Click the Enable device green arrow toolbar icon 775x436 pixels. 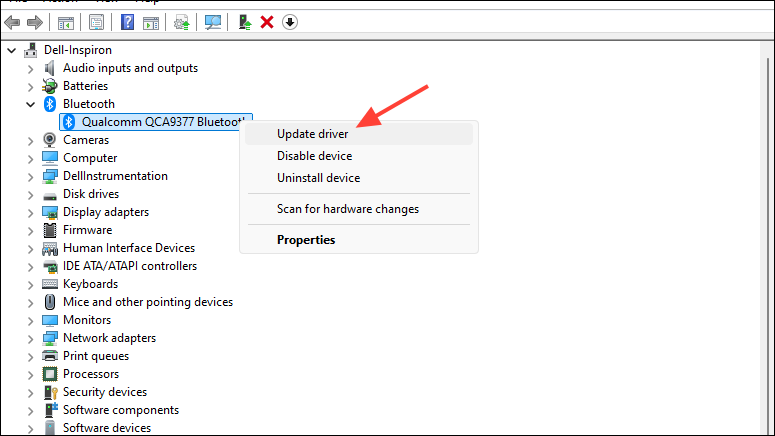click(245, 22)
